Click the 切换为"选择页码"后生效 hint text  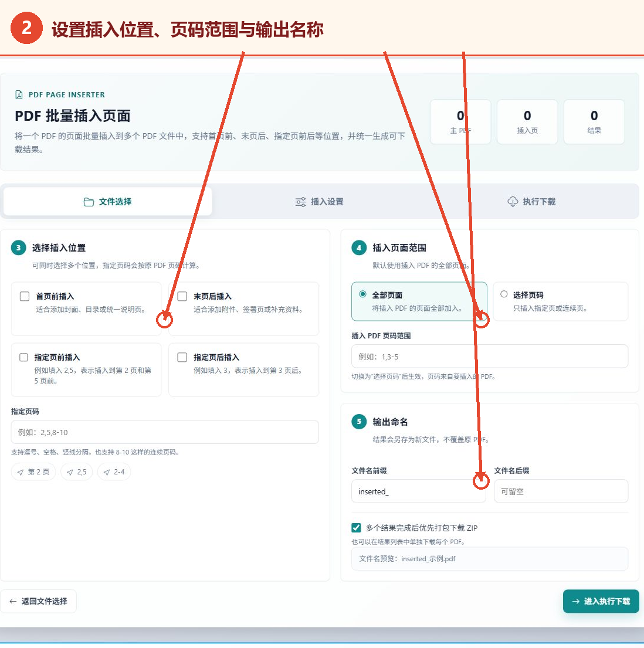[x=423, y=376]
